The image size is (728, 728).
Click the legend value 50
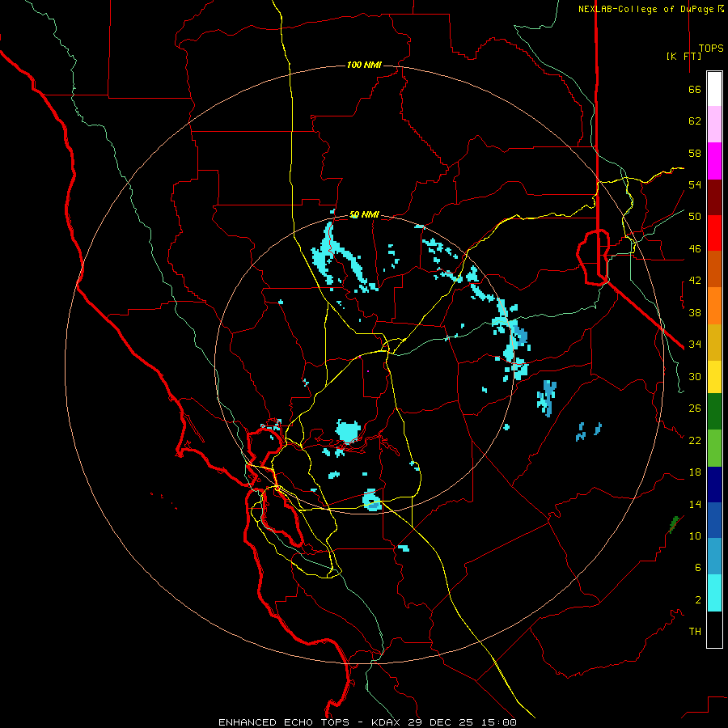(695, 217)
